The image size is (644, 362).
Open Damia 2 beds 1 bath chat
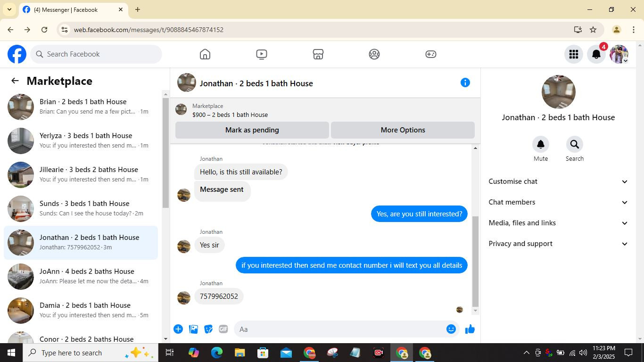(81, 311)
